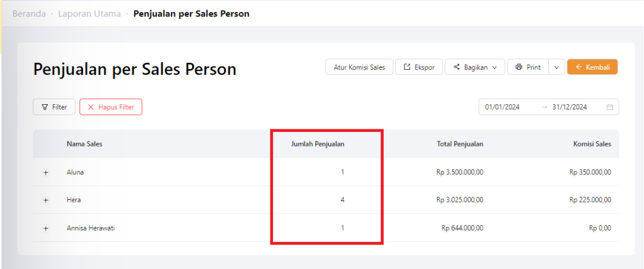The image size is (644, 269).
Task: Expand the Hera row
Action: (x=45, y=200)
